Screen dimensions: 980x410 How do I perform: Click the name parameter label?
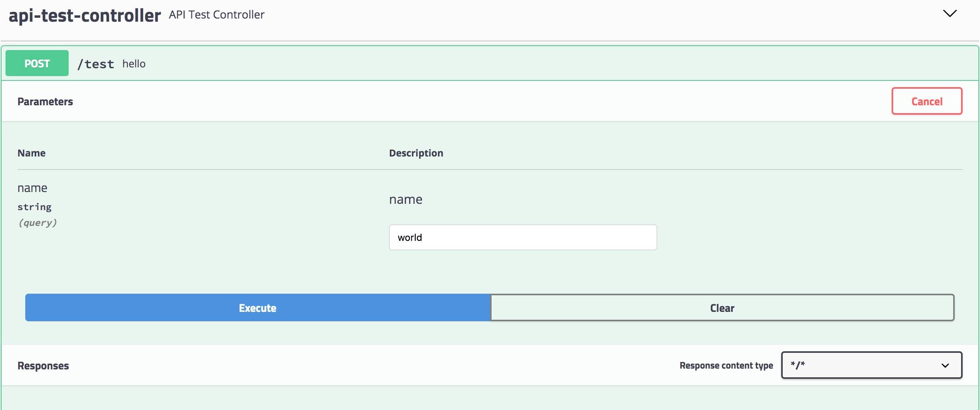pyautogui.click(x=32, y=188)
